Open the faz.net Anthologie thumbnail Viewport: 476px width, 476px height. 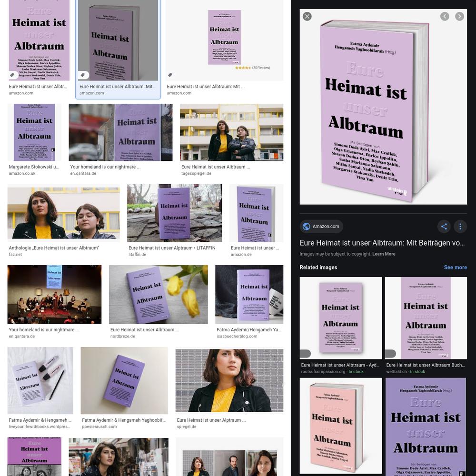pos(63,213)
